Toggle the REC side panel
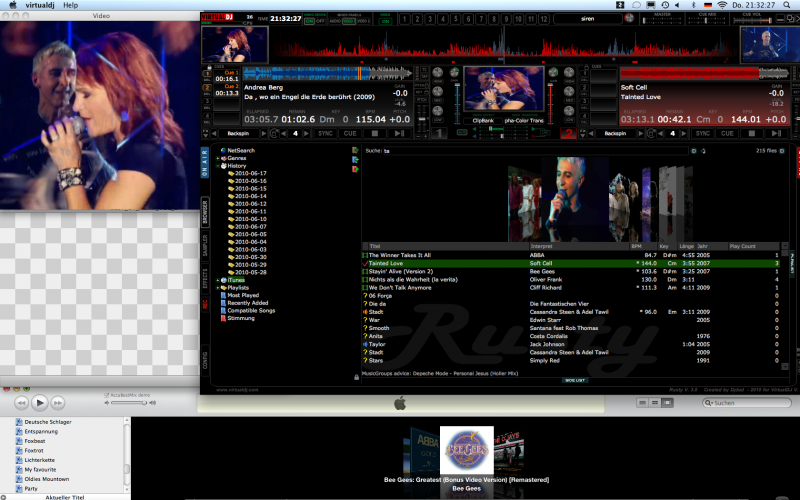 tap(206, 305)
